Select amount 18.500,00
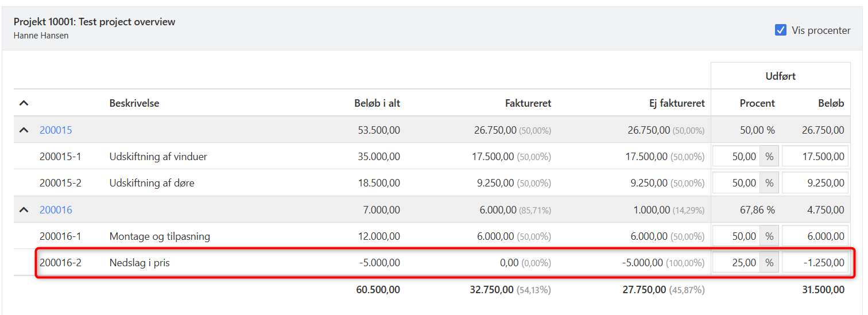This screenshot has height=315, width=868. (x=379, y=183)
